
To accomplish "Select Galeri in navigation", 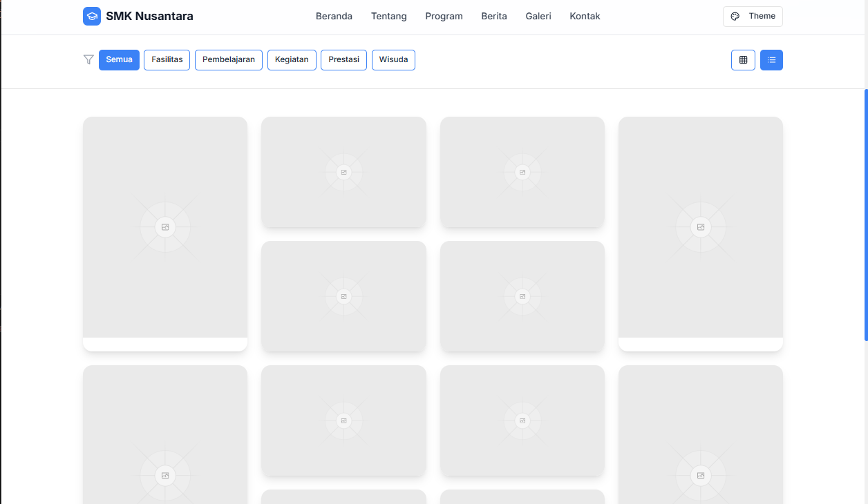I will point(538,17).
